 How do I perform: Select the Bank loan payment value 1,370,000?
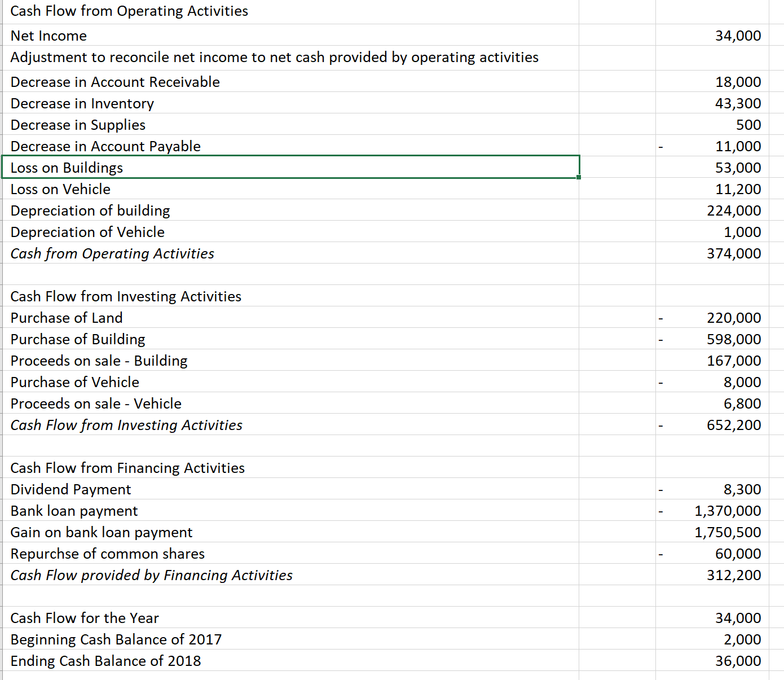[x=728, y=511]
